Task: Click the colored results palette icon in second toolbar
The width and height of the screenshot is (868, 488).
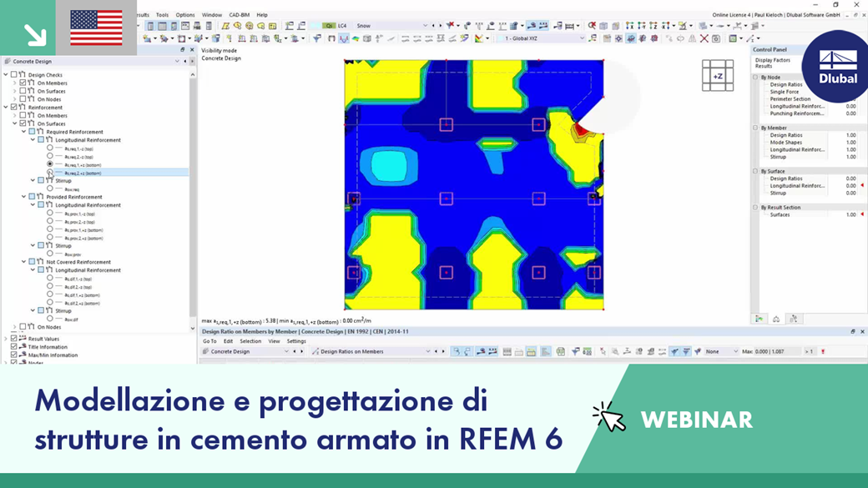Action: click(479, 38)
